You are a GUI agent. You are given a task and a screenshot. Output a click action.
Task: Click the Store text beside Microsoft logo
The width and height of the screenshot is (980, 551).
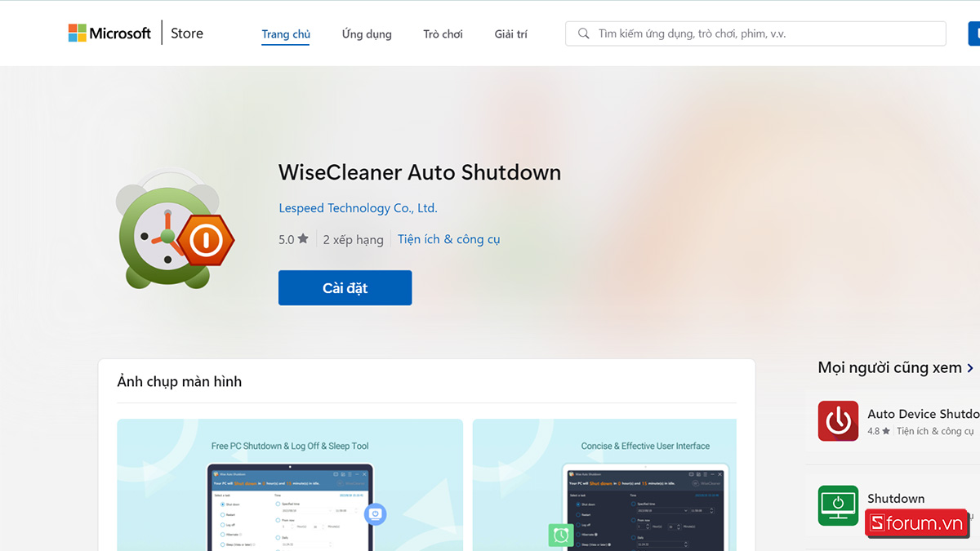(x=187, y=33)
